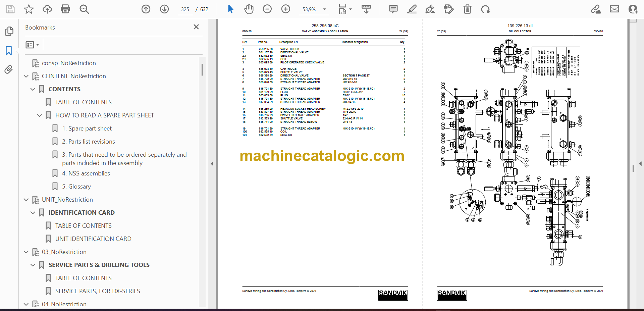The image size is (644, 311).
Task: Open the zoom level dropdown
Action: tap(324, 9)
